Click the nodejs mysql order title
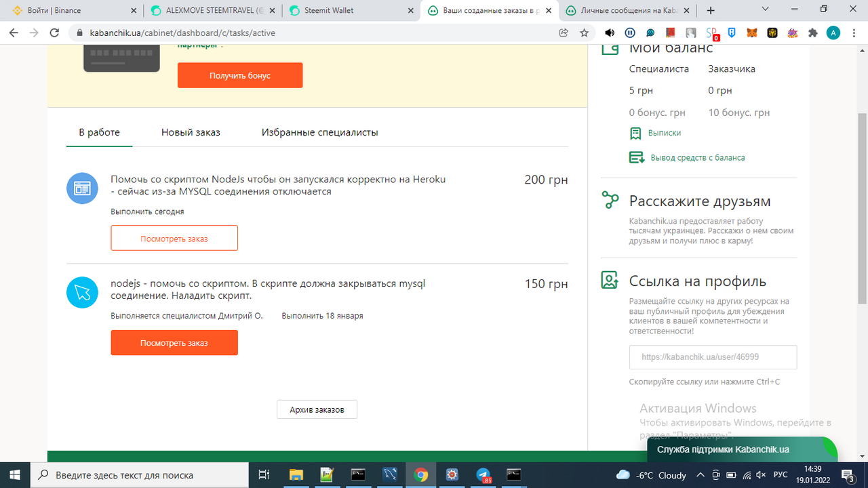The image size is (868, 488). pos(268,289)
